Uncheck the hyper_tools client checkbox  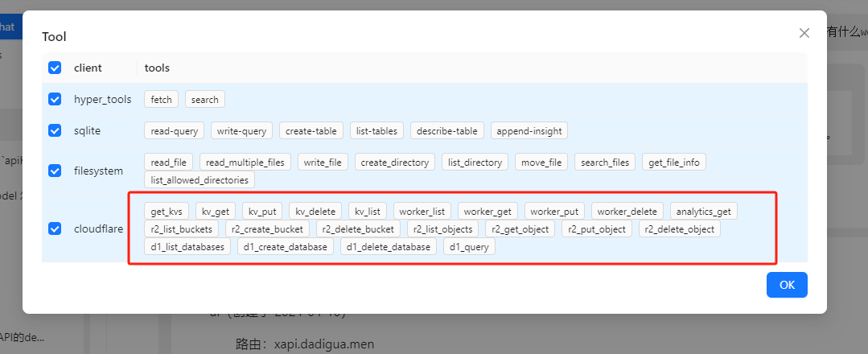coord(55,99)
